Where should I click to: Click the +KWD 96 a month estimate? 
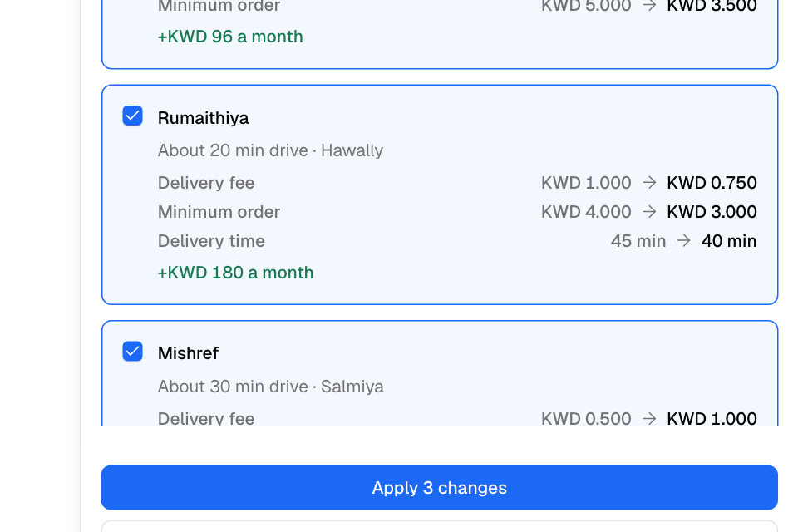230,37
